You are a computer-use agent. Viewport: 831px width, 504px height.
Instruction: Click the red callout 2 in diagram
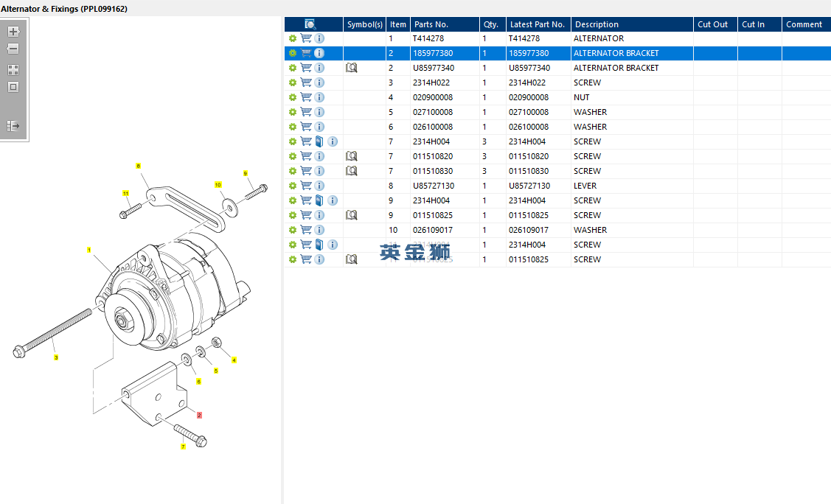coord(199,416)
